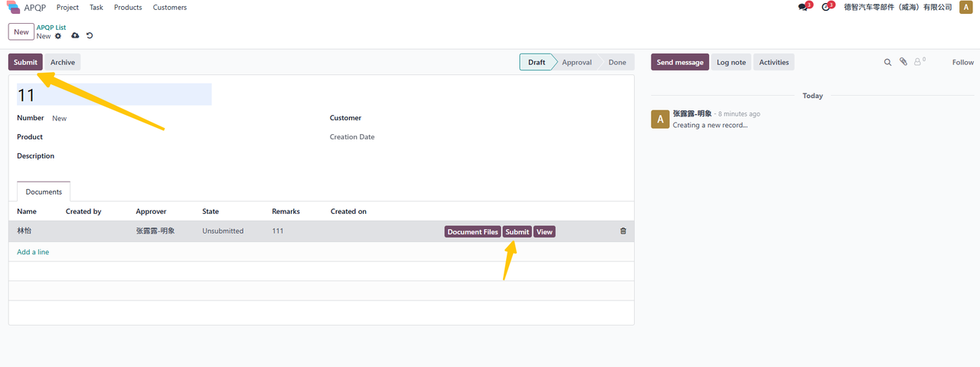Select the Documents tab

pyautogui.click(x=44, y=192)
